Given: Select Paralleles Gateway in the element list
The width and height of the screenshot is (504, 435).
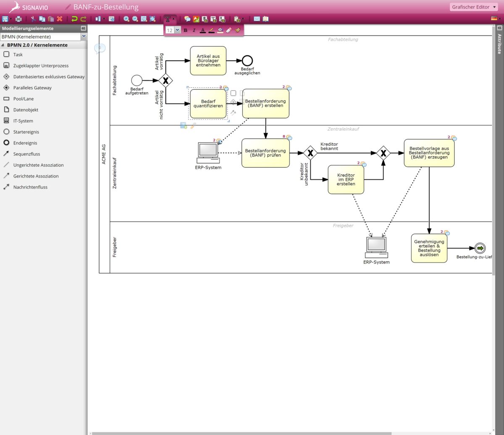Looking at the screenshot, I should click(32, 88).
